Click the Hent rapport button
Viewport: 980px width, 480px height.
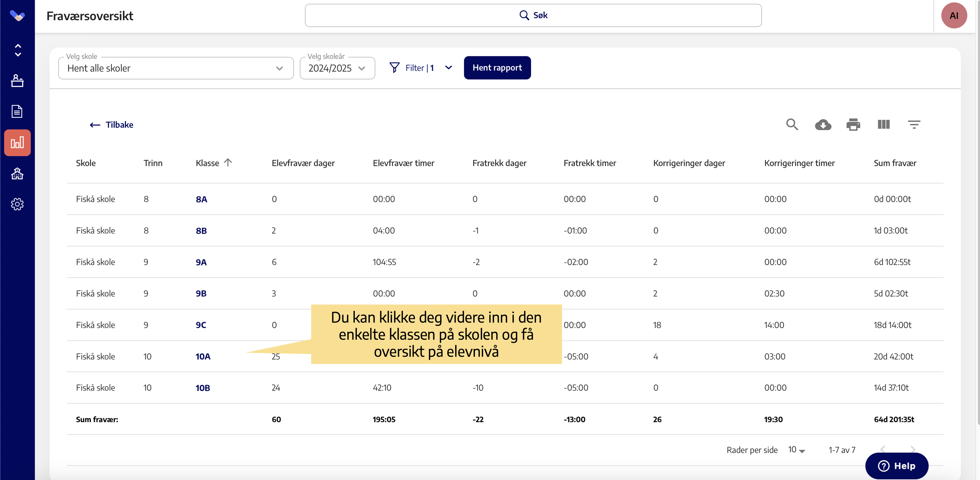point(497,68)
